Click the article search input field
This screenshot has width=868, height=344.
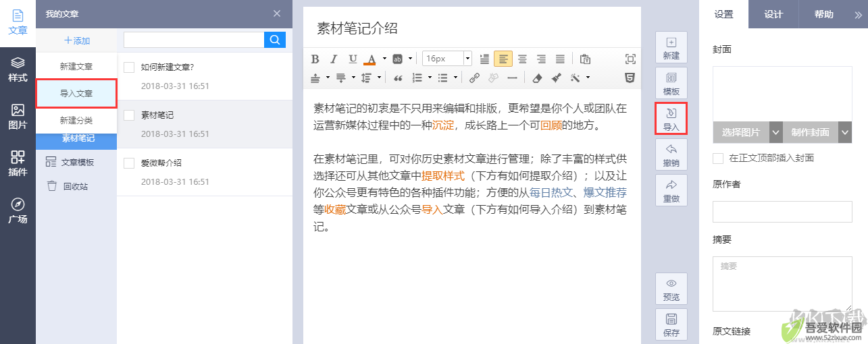[x=194, y=40]
